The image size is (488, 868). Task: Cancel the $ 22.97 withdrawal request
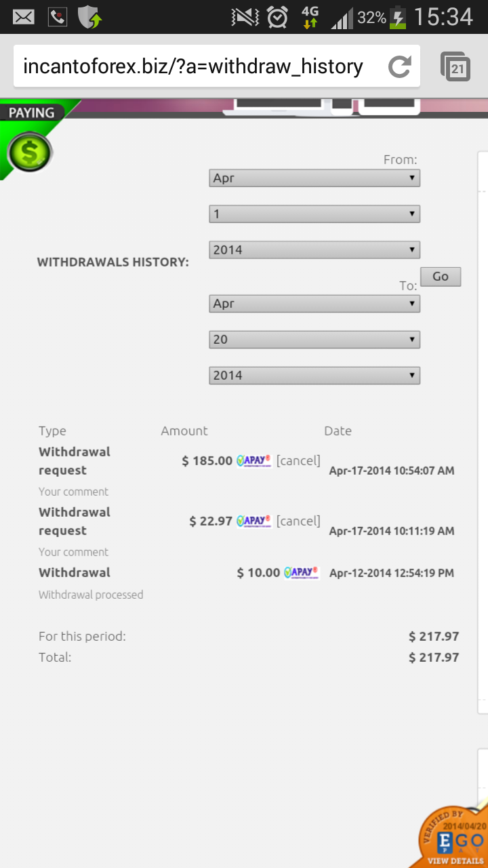[298, 521]
